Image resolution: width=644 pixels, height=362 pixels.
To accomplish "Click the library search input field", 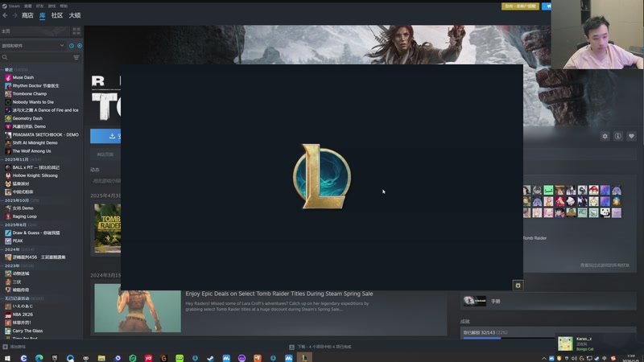I will 40,57.
